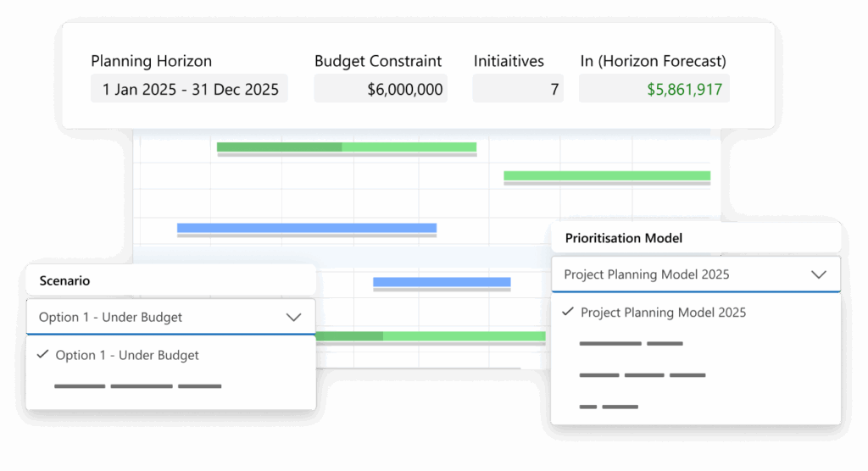Select the top green Gantt bar with dark progress
Image resolution: width=868 pixels, height=471 pixels.
point(347,147)
